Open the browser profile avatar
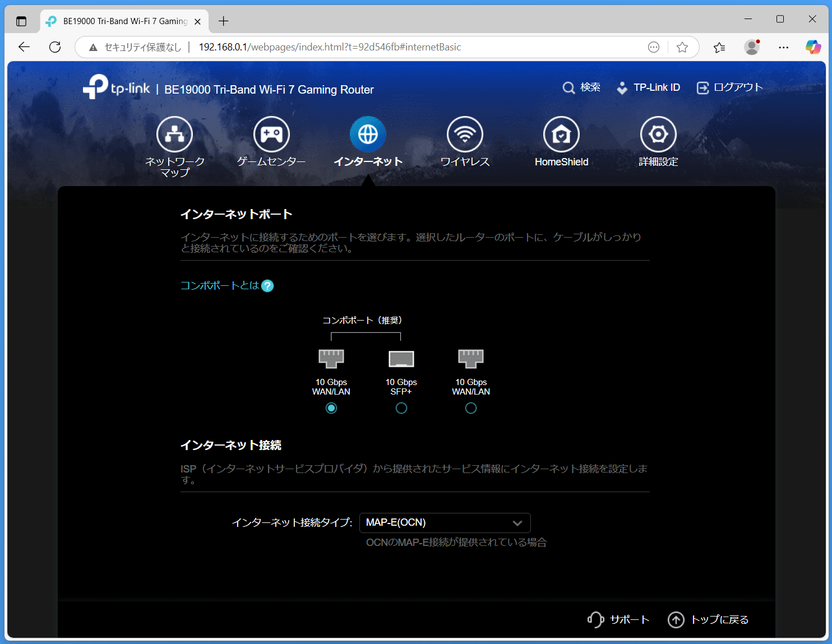 point(752,47)
